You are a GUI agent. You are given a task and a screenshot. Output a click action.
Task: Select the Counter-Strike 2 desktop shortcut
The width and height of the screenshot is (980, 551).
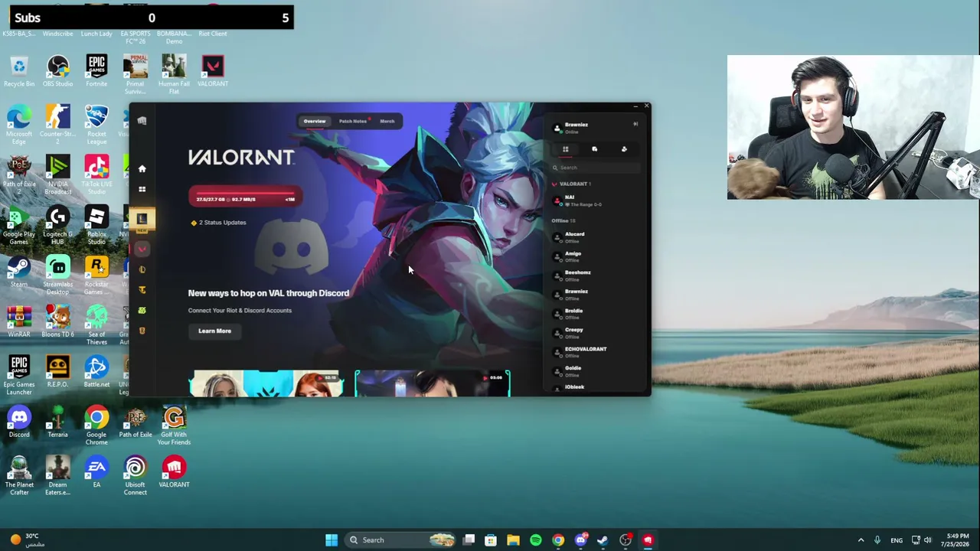pos(57,125)
